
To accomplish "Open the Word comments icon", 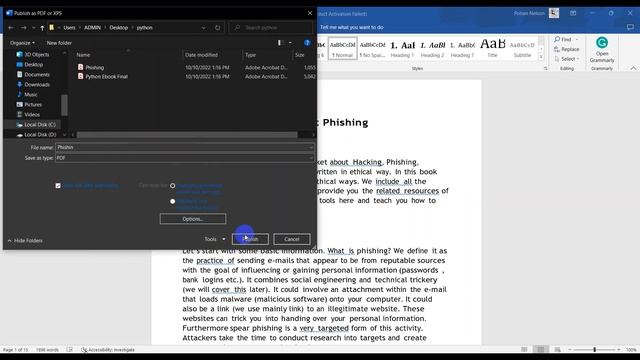I will (x=630, y=27).
